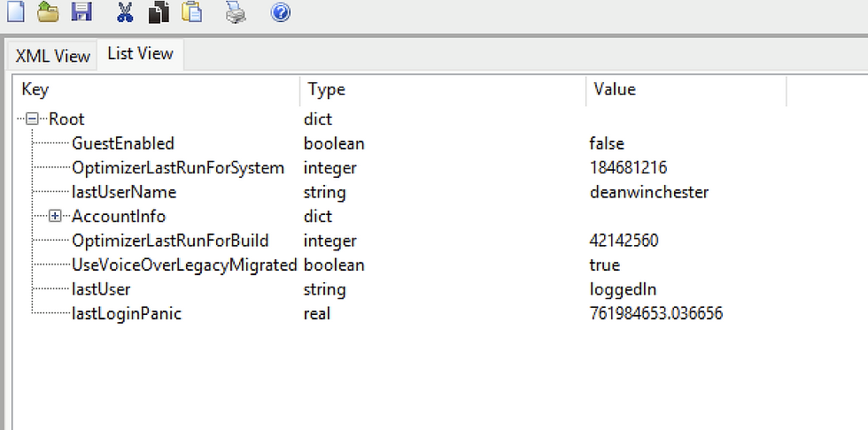The height and width of the screenshot is (430, 868).
Task: Click the New file toolbar icon
Action: pyautogui.click(x=15, y=11)
